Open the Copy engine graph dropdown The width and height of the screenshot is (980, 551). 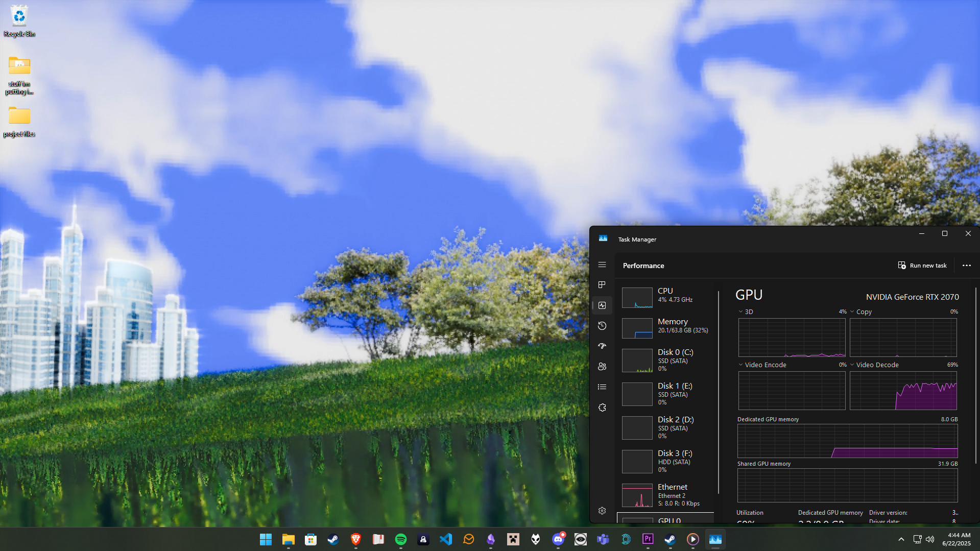click(852, 312)
